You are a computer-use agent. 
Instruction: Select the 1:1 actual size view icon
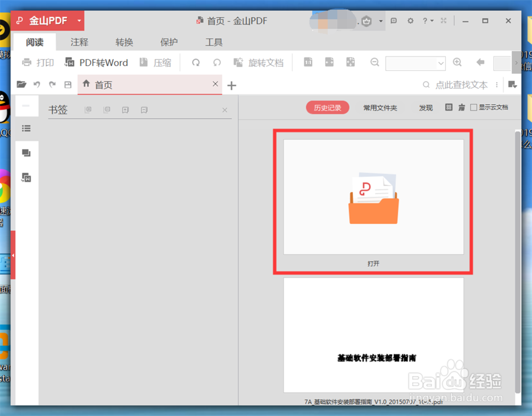307,62
